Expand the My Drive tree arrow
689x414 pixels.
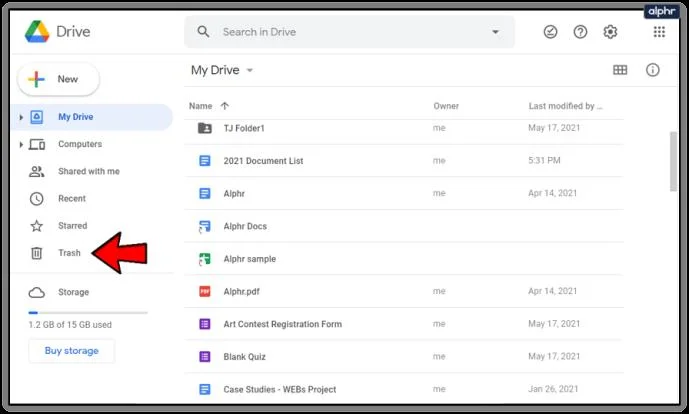coord(21,117)
